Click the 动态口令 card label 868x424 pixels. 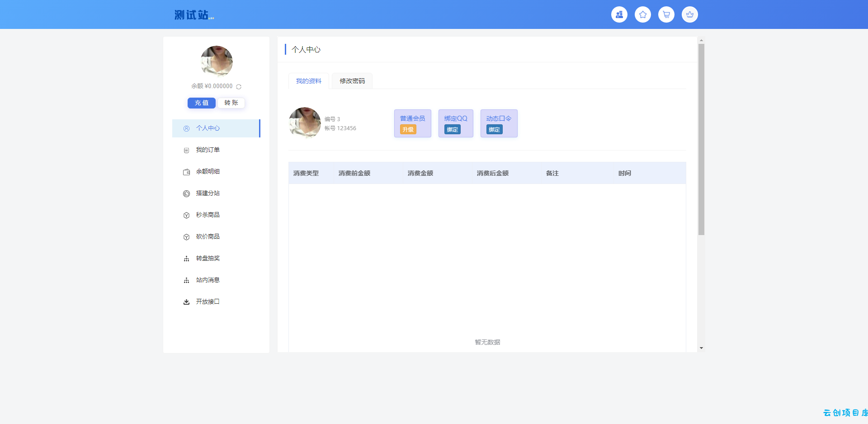tap(499, 118)
